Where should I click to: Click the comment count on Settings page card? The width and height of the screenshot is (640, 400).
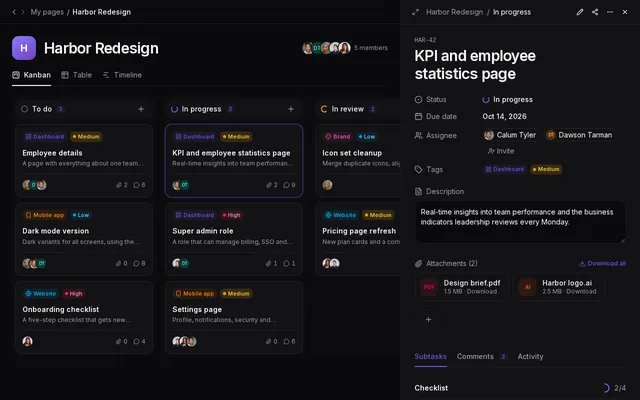(289, 341)
